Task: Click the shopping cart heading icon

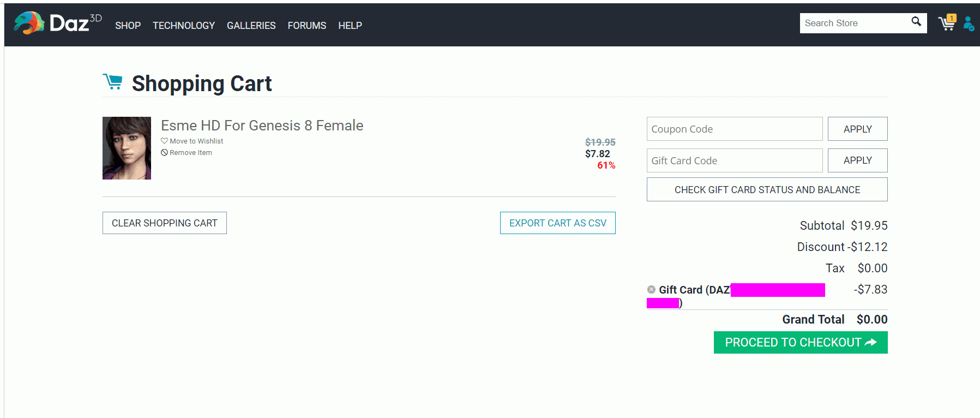Action: [113, 82]
